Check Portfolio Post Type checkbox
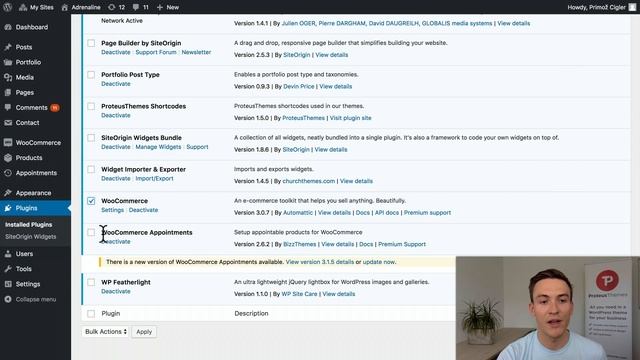This screenshot has height=360, width=640. coord(91,75)
